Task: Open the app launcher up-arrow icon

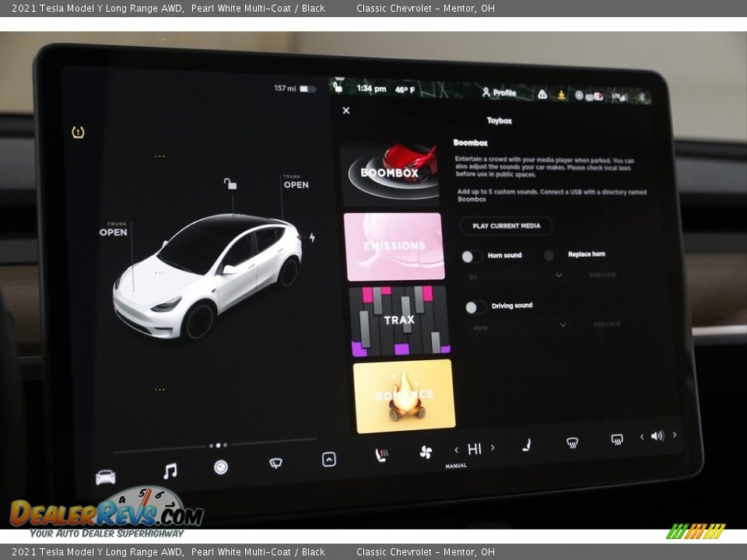Action: [x=329, y=460]
